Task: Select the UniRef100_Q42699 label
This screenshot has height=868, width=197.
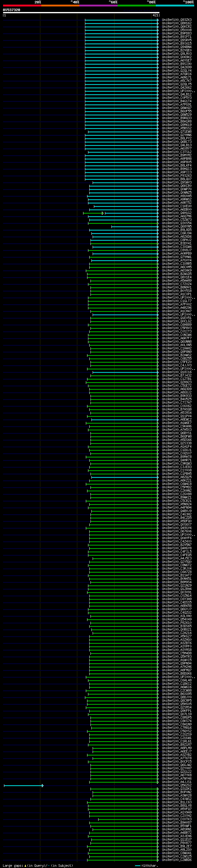Action: [x=177, y=67]
